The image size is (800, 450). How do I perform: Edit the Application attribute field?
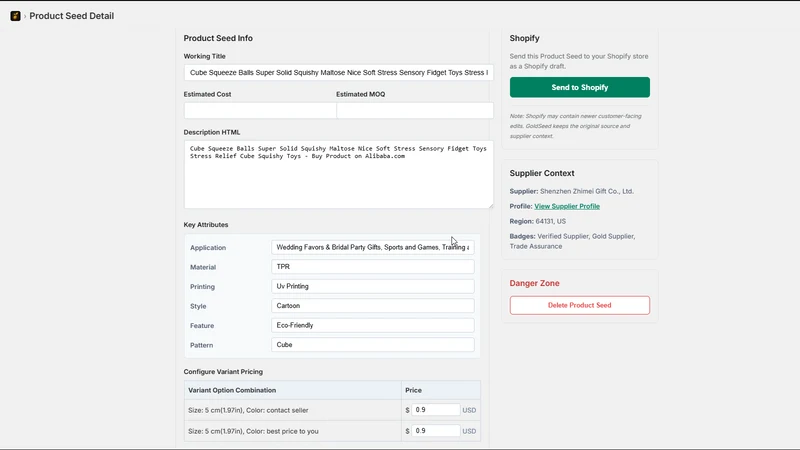372,247
